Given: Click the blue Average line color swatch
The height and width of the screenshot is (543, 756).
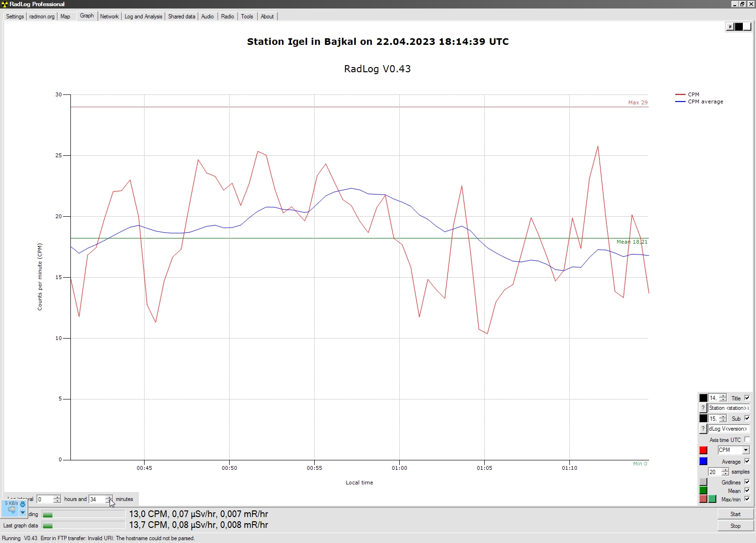Looking at the screenshot, I should click(x=703, y=461).
